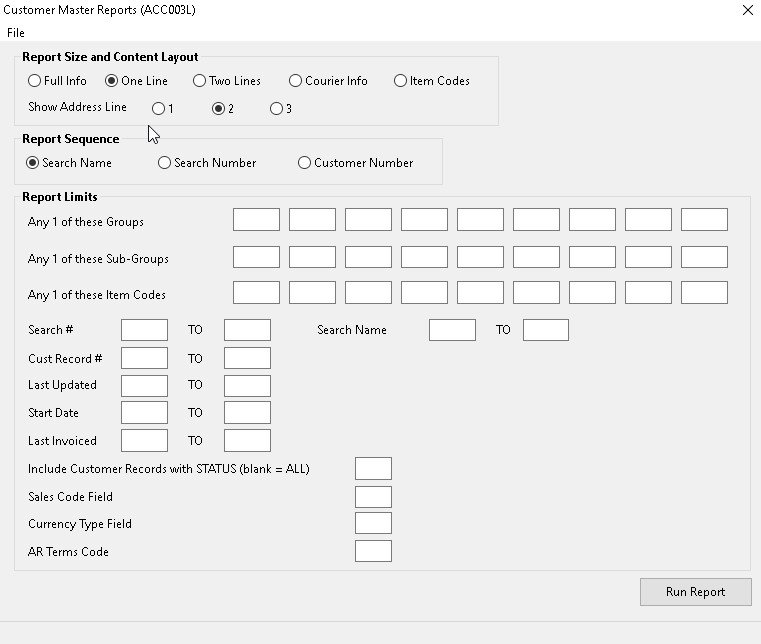The height and width of the screenshot is (644, 761).
Task: Click the Cust Record # TO field
Action: tap(248, 358)
